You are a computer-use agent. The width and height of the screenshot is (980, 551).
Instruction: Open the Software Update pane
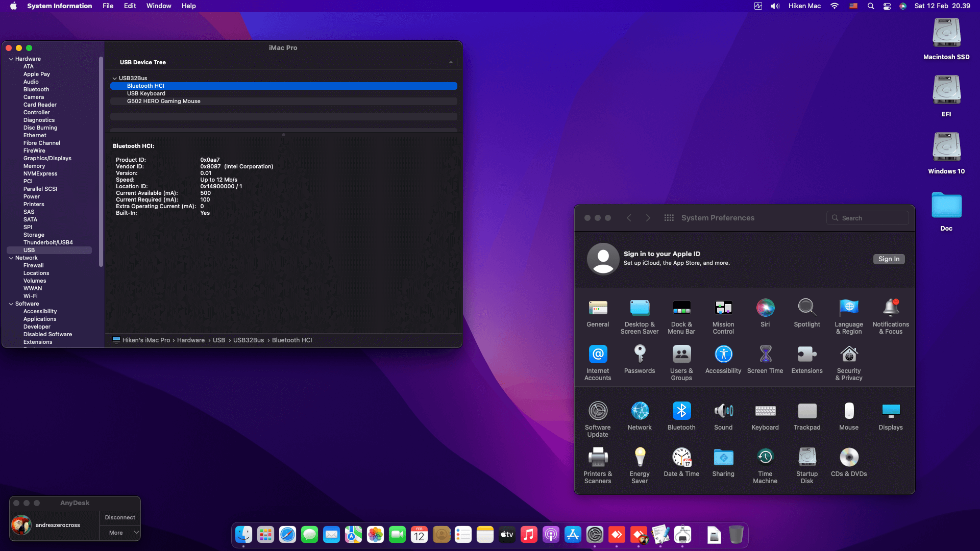pyautogui.click(x=597, y=411)
